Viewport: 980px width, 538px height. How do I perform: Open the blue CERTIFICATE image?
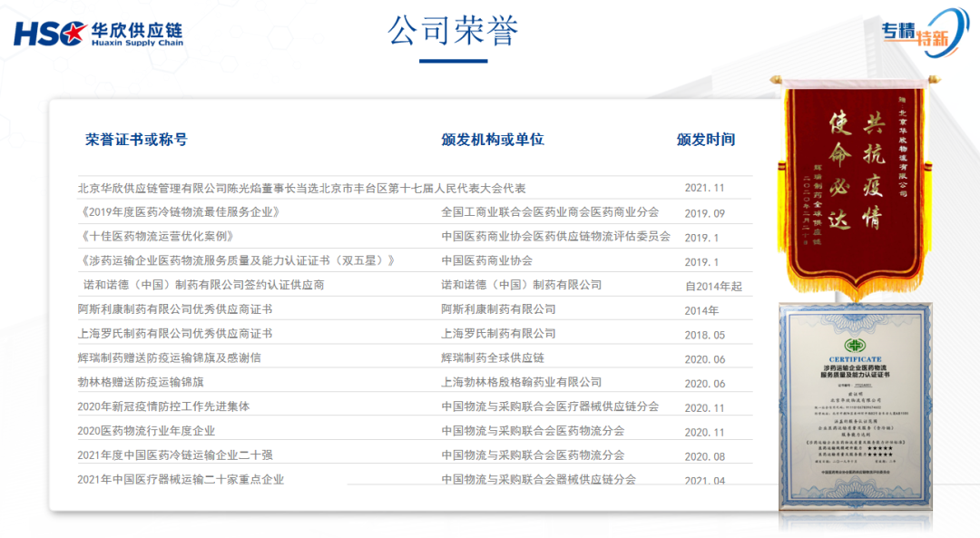click(x=855, y=406)
